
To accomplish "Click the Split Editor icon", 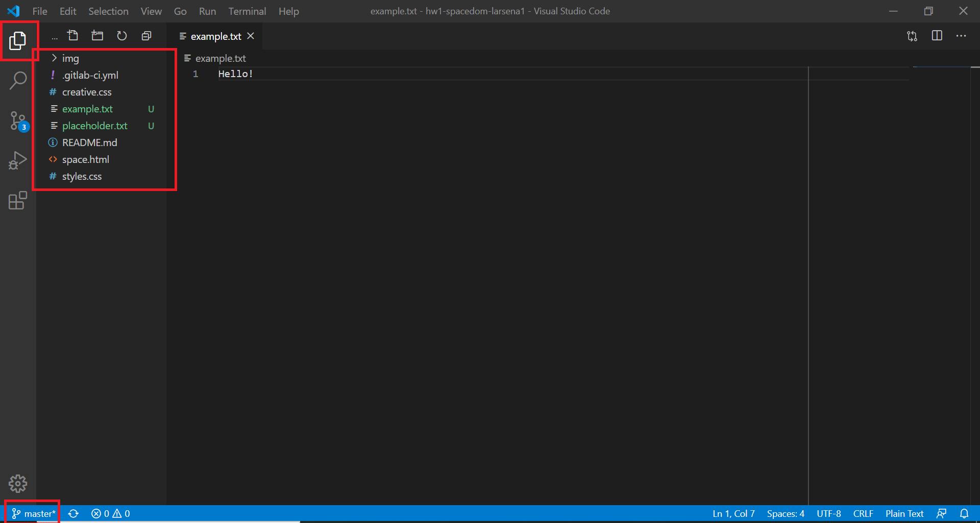I will [x=938, y=36].
